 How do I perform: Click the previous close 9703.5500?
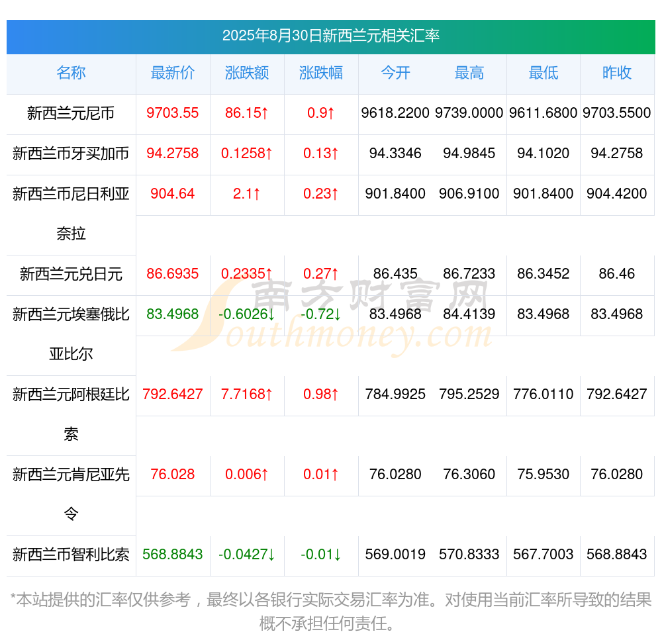(x=617, y=113)
